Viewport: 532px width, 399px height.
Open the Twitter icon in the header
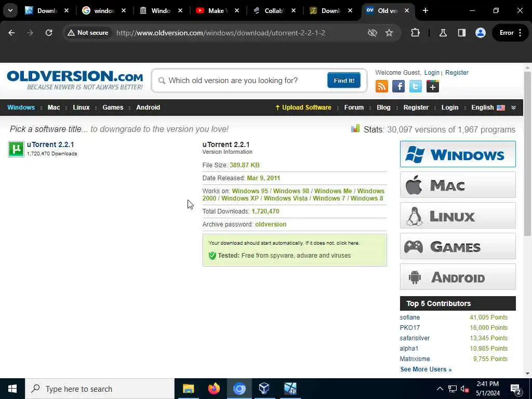pos(415,86)
